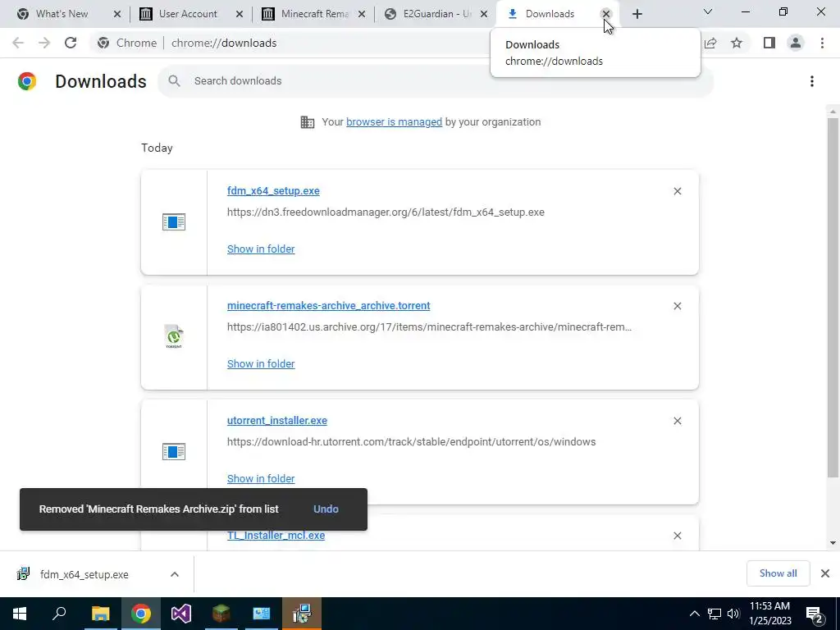Open the profile avatar icon

(x=796, y=43)
